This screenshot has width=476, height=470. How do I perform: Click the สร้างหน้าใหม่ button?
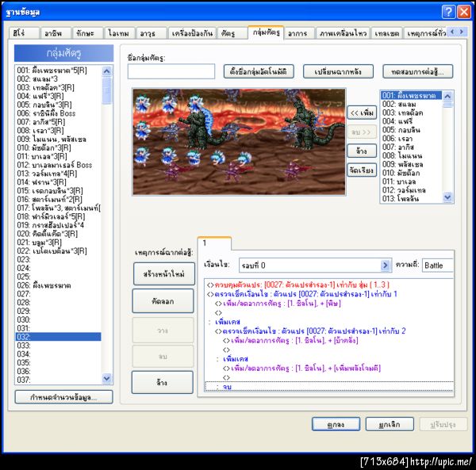(x=164, y=273)
